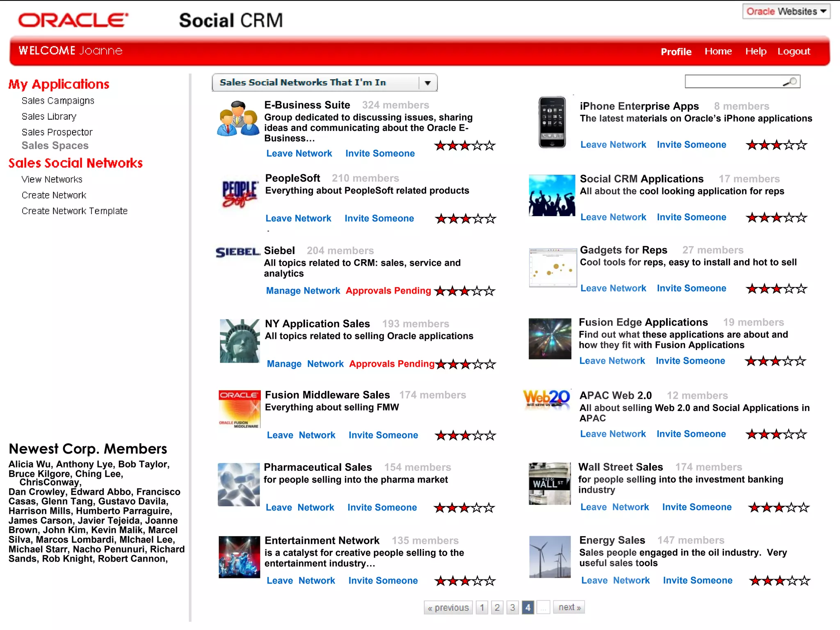This screenshot has height=630, width=840.
Task: Click the E-Business Suite group icon
Action: coord(238,119)
